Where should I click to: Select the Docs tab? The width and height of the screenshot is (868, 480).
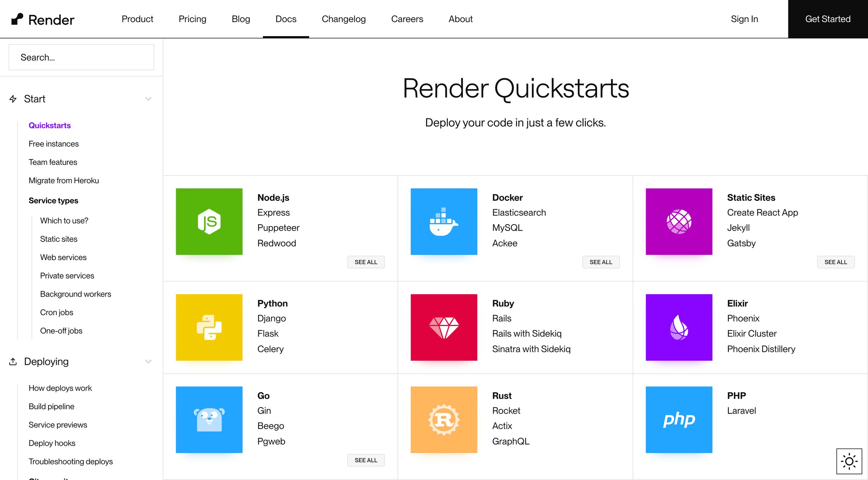[286, 19]
